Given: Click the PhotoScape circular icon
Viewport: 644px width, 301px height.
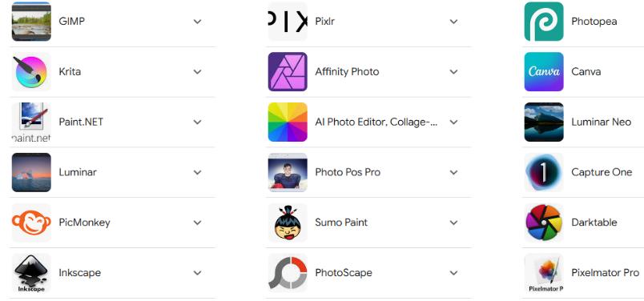Looking at the screenshot, I should click(x=288, y=273).
